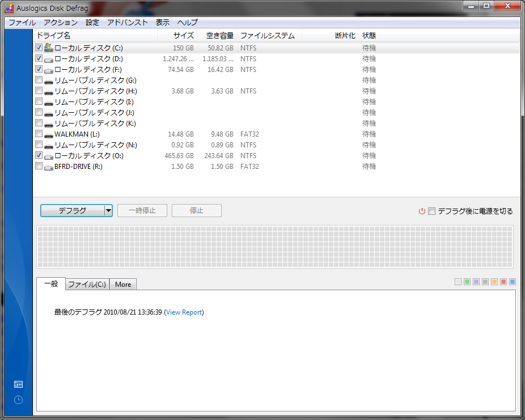Screen dimensions: 525x420
Task: Select the 465.63 GB size cell
Action: pyautogui.click(x=179, y=156)
